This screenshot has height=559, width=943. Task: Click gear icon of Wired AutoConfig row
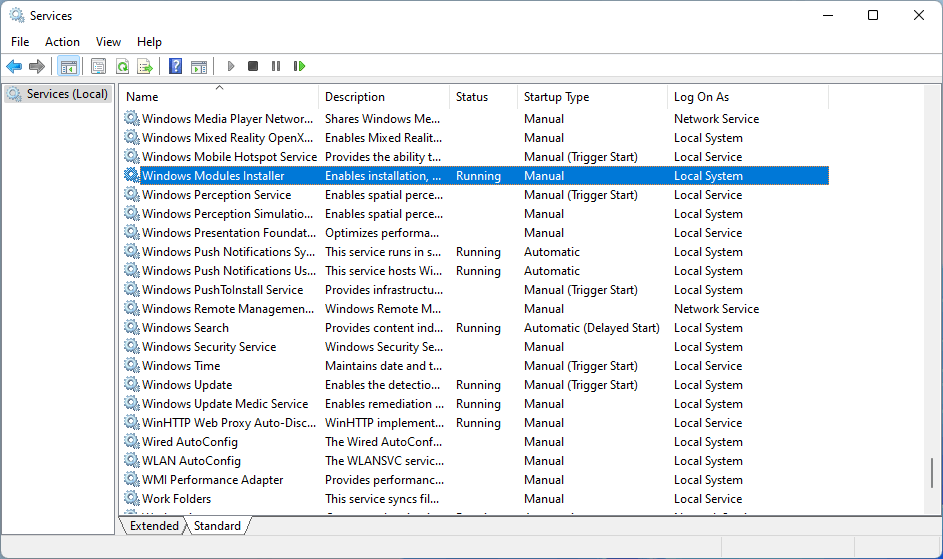coord(132,441)
